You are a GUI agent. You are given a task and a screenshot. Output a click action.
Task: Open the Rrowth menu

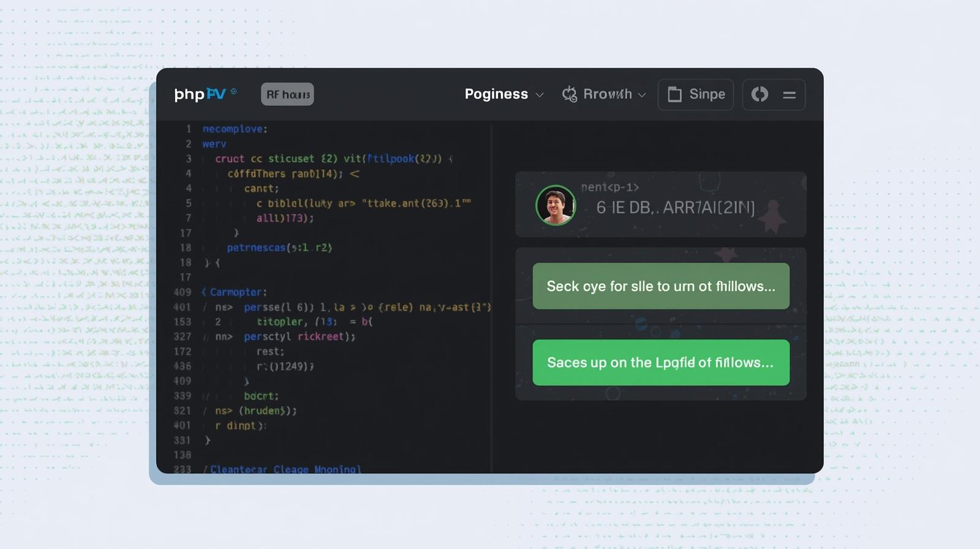[x=607, y=94]
